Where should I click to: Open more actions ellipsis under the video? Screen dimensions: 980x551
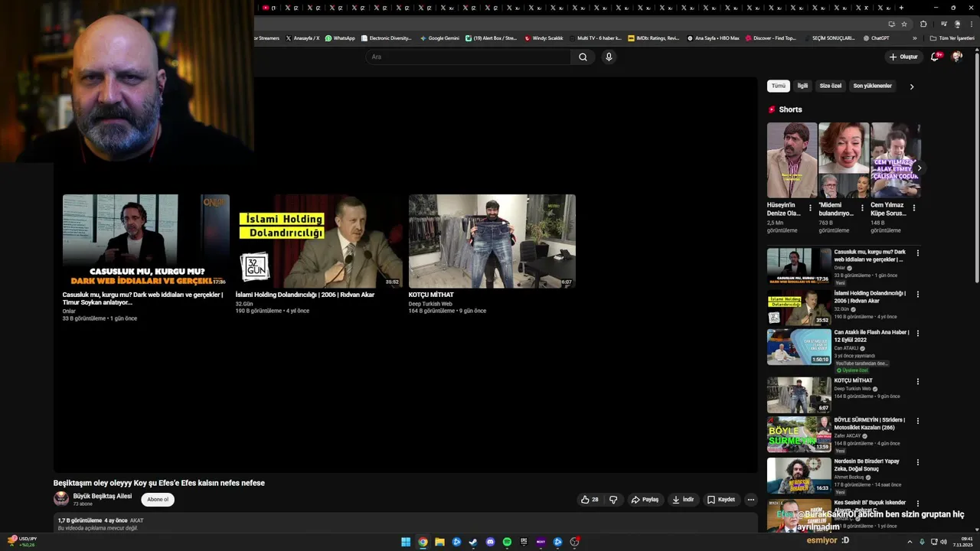pyautogui.click(x=750, y=500)
